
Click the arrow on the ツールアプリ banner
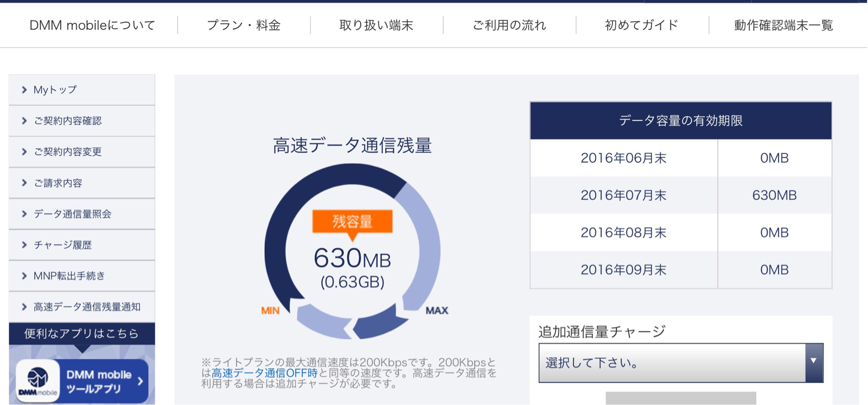[x=141, y=381]
